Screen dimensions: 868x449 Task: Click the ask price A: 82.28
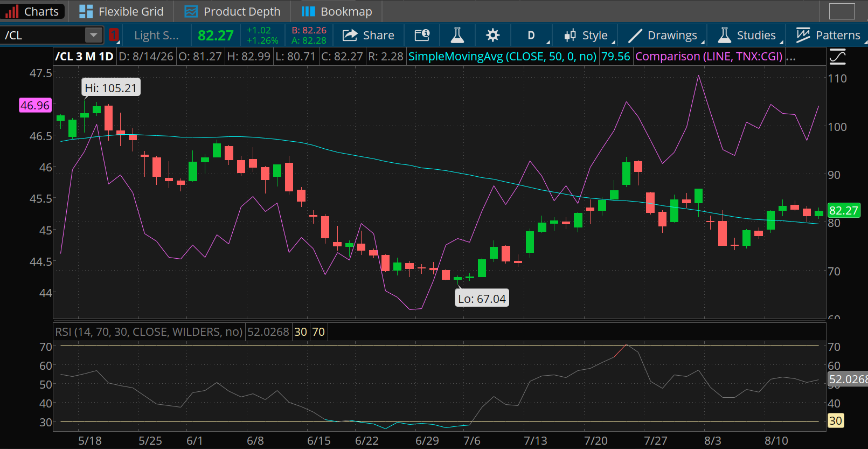pos(309,40)
